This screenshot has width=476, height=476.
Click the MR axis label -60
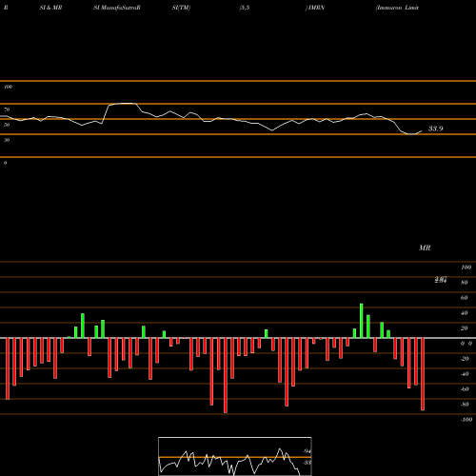(465, 389)
